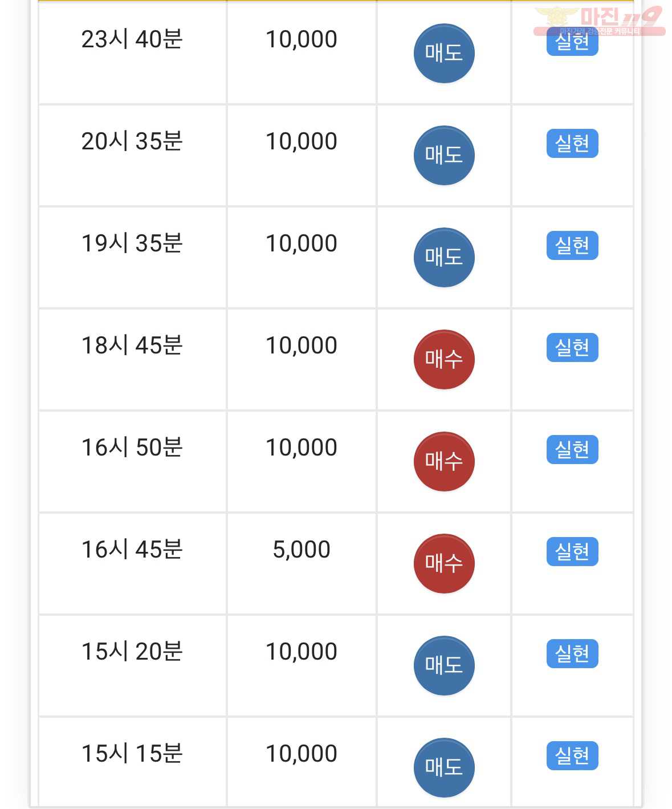This screenshot has width=672, height=809.
Task: Click the 매도 circle in 19시 35분 row
Action: click(x=444, y=257)
